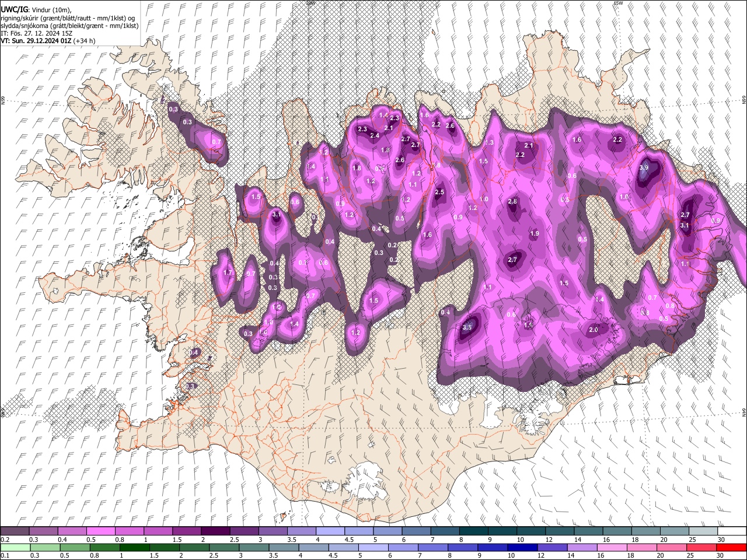Click the 30 label on the lower rain scale
Image resolution: width=747 pixels, height=560 pixels.
click(x=721, y=555)
